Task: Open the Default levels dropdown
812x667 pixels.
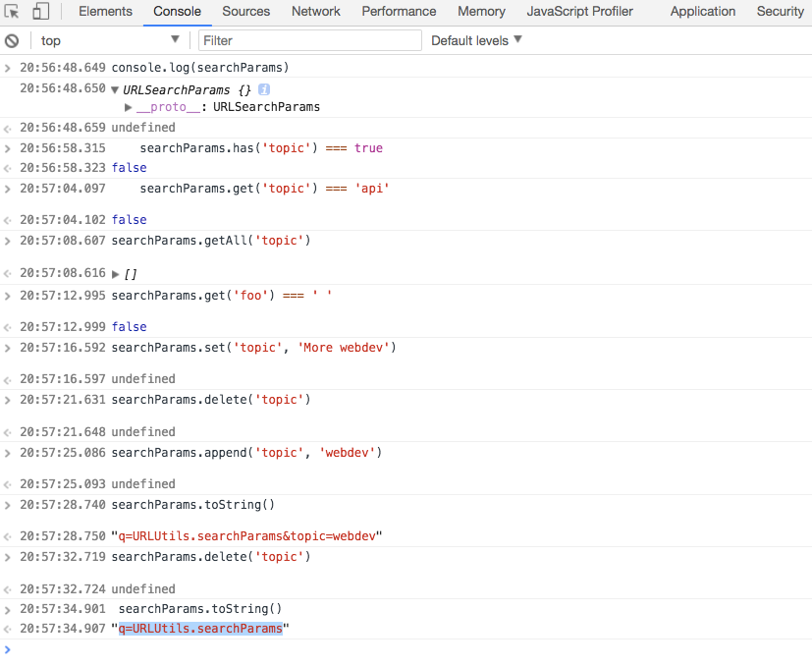Action: coord(476,40)
